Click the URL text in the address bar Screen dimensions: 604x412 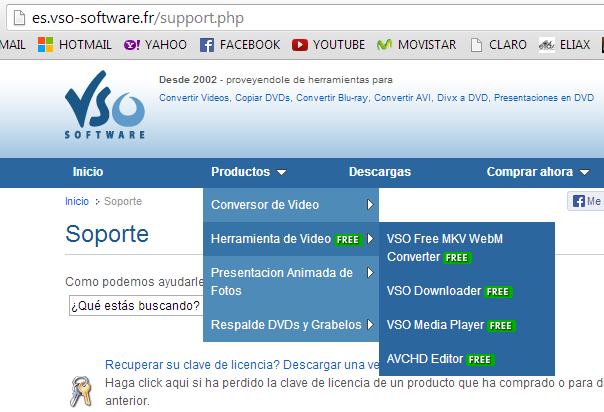(x=138, y=18)
